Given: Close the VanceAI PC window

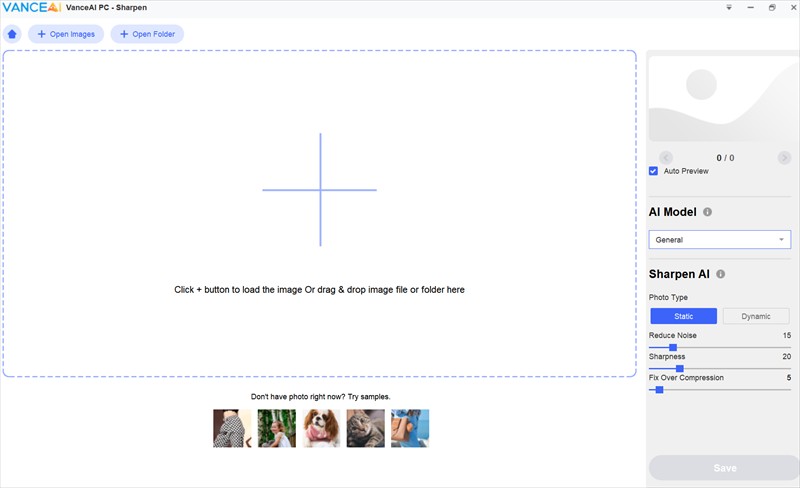Looking at the screenshot, I should point(793,7).
